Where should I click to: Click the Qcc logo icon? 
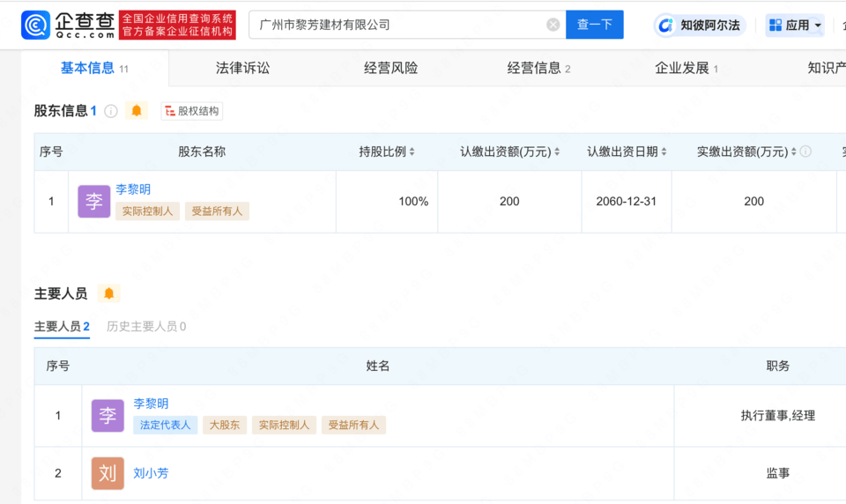pyautogui.click(x=36, y=25)
